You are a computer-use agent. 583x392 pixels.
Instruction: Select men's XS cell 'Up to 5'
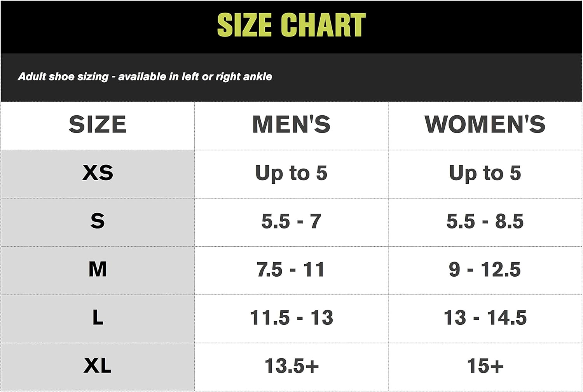coord(291,173)
